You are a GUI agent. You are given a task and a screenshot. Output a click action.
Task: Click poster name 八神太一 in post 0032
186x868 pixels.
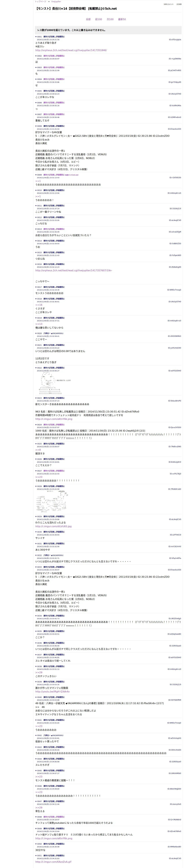point(47,555)
